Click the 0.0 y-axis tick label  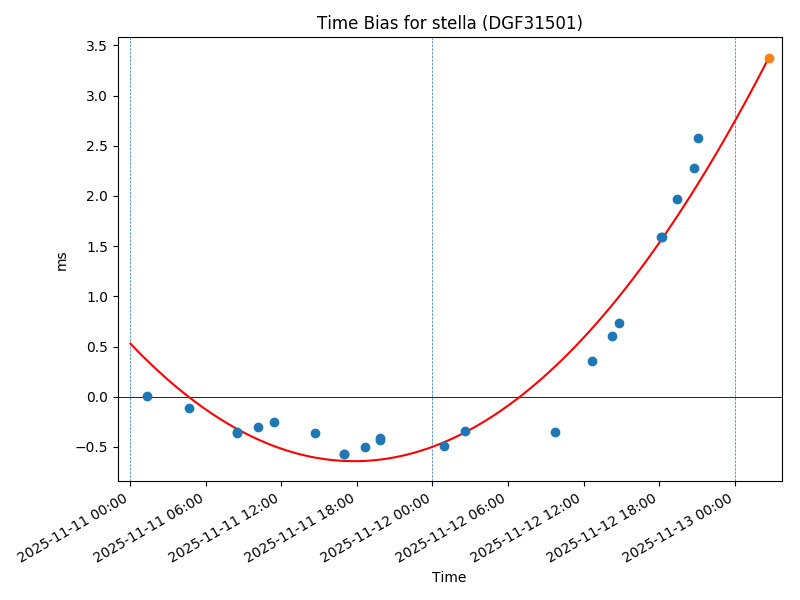[96, 397]
